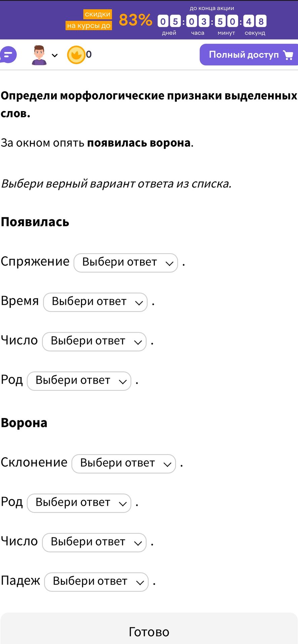Click the boy avatar profile icon
Viewport: 298px width, 644px height.
[x=39, y=55]
